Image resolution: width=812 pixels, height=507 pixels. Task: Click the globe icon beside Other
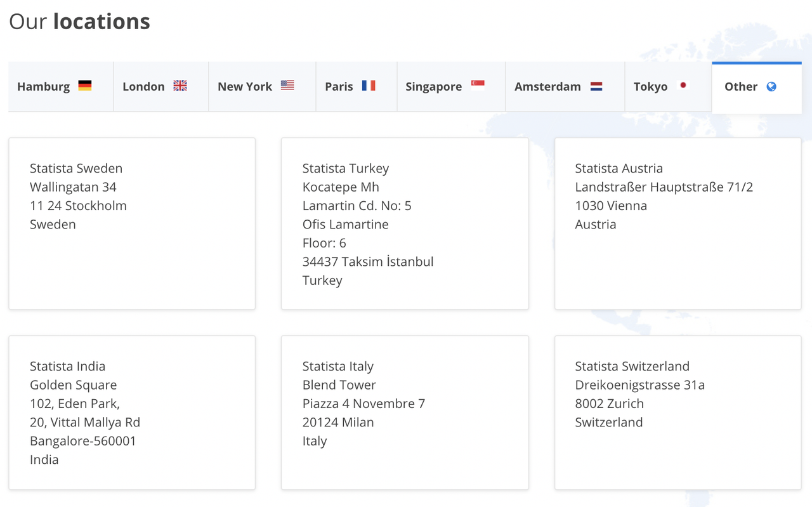(771, 86)
